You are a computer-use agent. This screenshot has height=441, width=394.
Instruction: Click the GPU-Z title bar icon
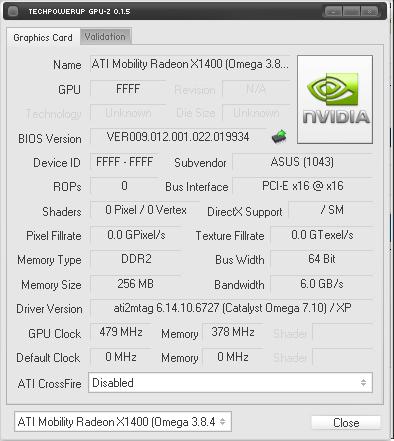coord(13,11)
